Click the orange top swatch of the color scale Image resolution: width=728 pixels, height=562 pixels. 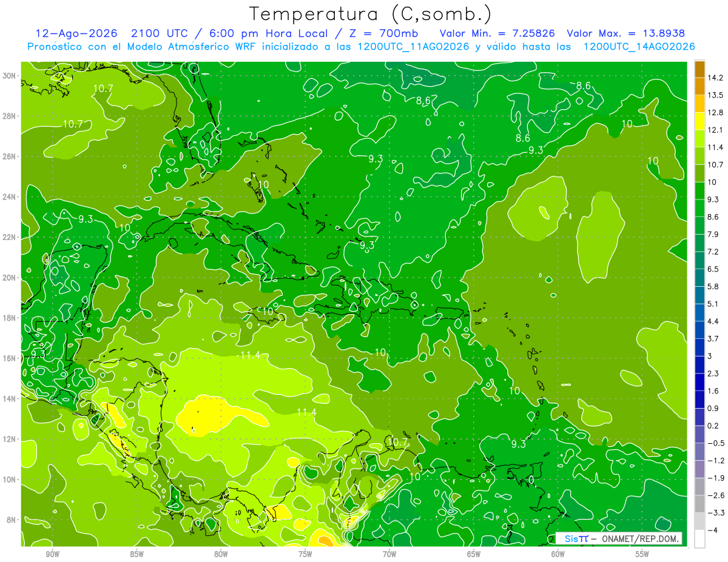(699, 69)
